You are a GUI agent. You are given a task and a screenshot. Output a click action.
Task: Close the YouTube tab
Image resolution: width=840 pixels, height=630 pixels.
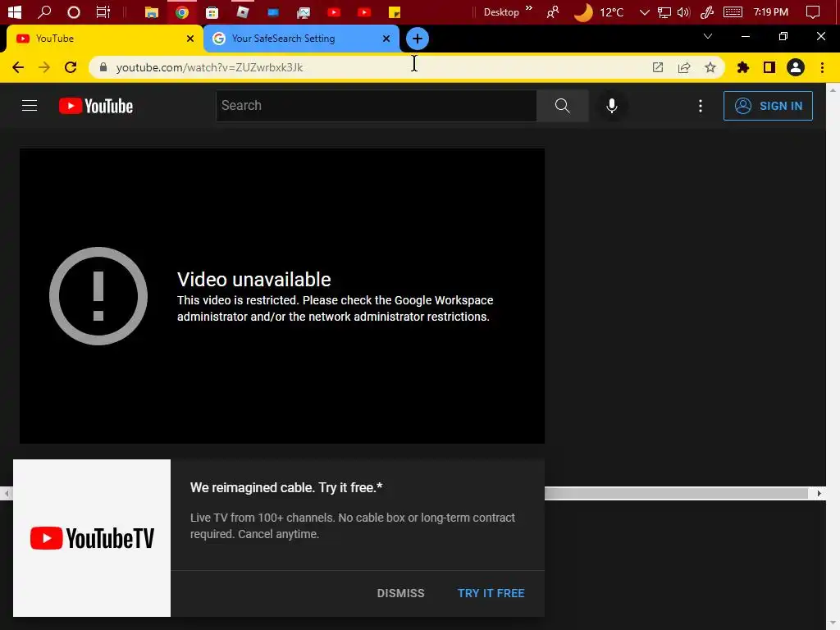(x=190, y=39)
